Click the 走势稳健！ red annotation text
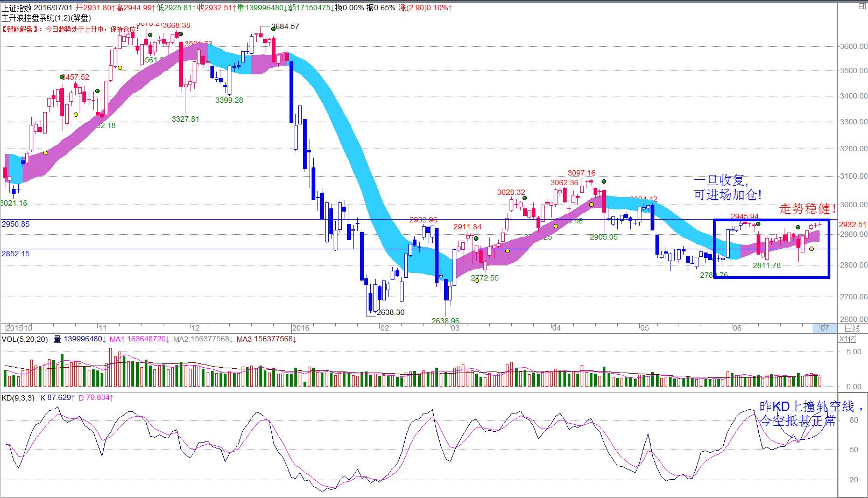 tap(808, 208)
